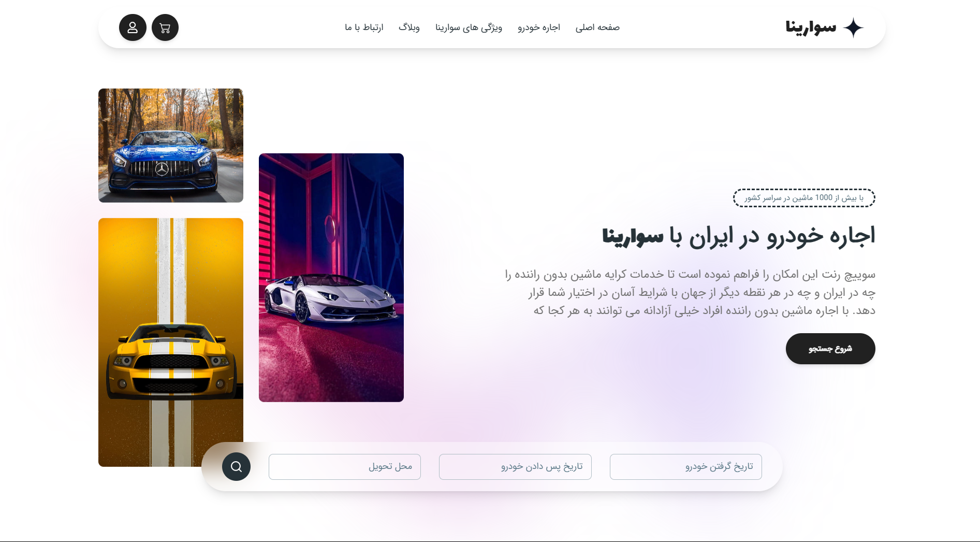
Task: Click heading 'اجاره خودرو در ایران با سوارینا'
Action: [738, 236]
